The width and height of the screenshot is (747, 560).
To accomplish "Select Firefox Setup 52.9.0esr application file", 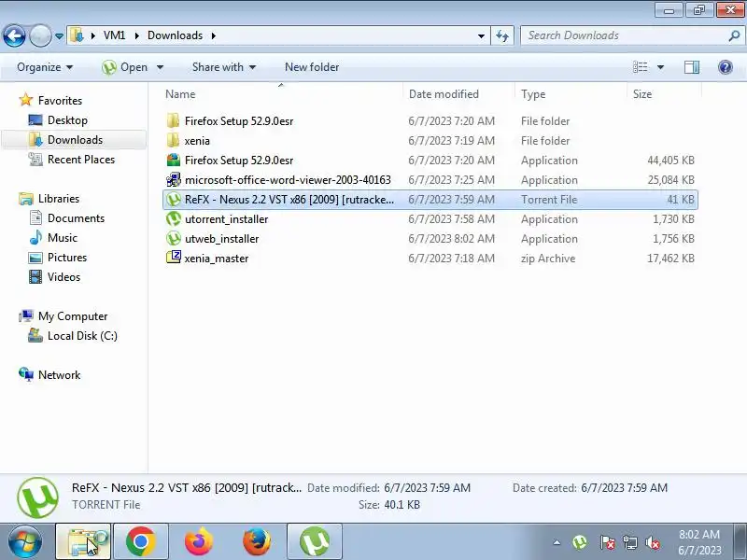I will [430, 160].
